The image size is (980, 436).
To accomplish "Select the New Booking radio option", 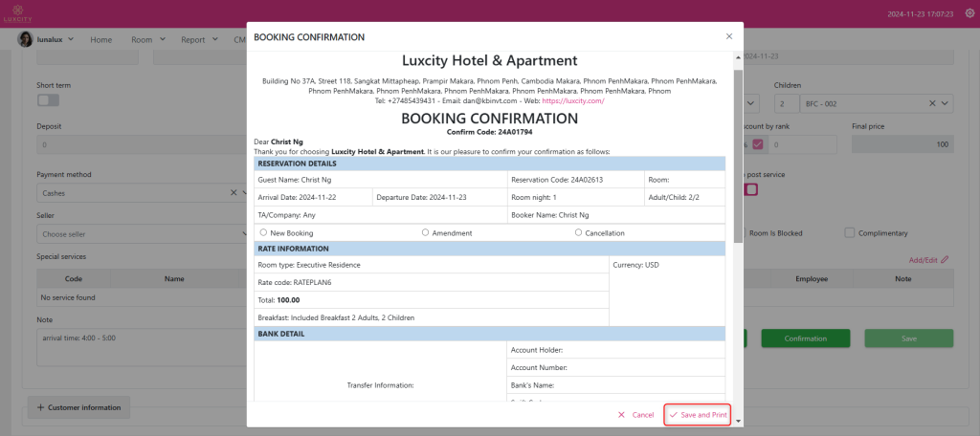I will click(264, 232).
